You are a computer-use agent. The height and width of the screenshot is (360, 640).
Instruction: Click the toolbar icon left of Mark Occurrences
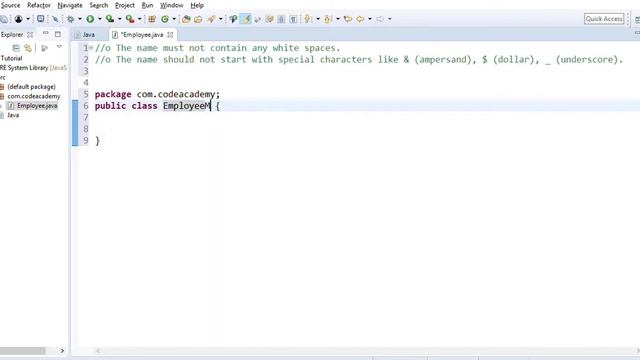coord(233,19)
